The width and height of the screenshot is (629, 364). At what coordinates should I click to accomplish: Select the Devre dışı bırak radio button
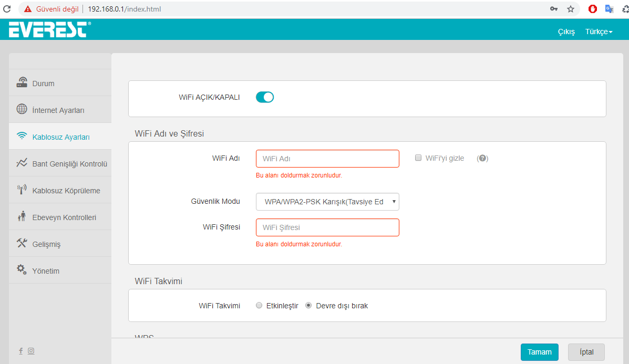click(x=308, y=306)
